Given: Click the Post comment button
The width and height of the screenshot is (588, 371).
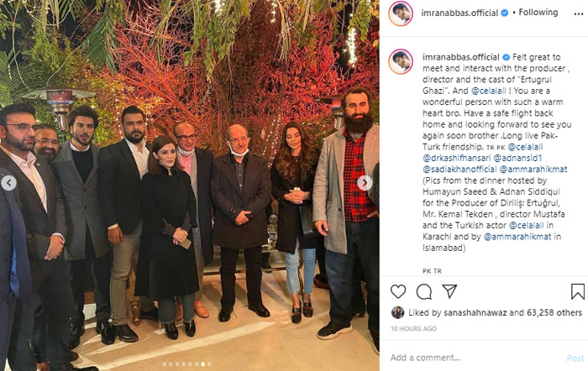Looking at the screenshot, I should click(575, 358).
